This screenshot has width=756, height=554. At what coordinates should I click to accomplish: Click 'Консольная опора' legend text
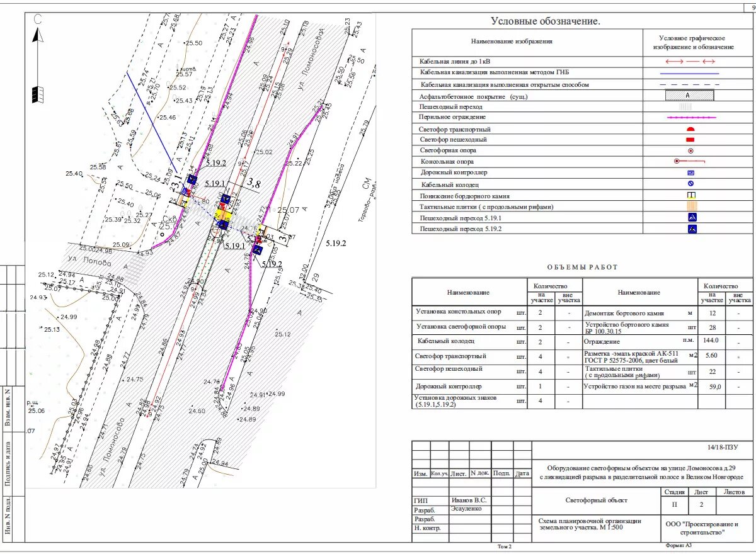point(447,161)
